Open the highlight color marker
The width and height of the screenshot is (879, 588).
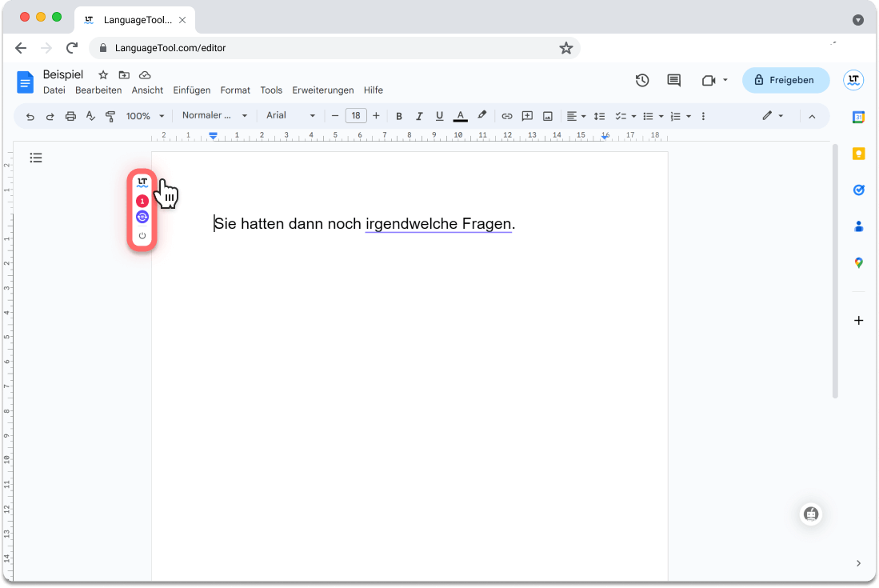click(x=481, y=115)
